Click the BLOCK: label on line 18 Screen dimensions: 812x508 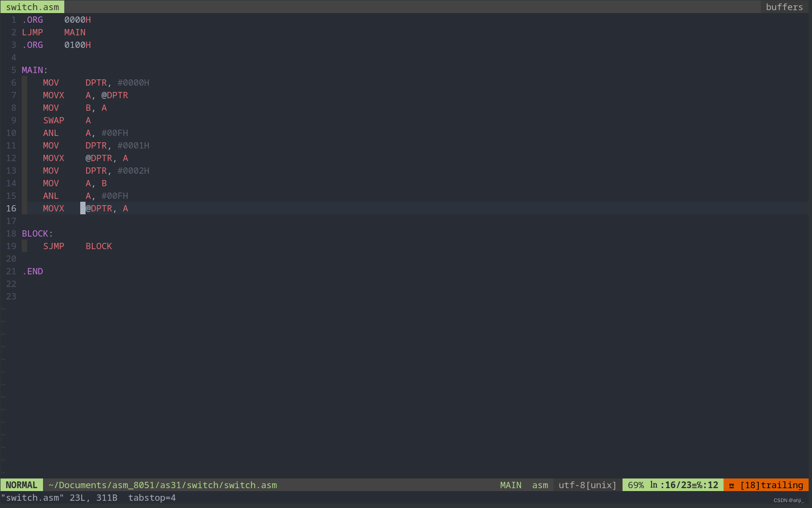38,234
